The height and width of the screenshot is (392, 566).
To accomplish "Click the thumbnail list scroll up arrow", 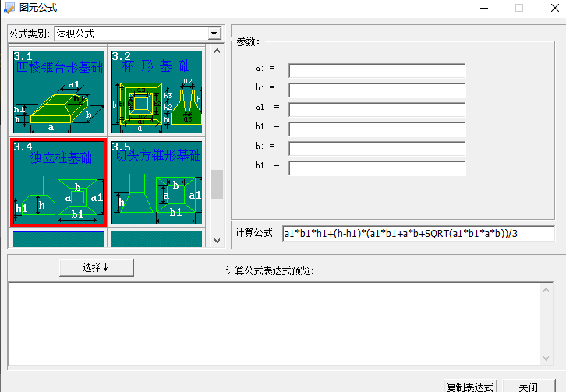I will tap(217, 51).
